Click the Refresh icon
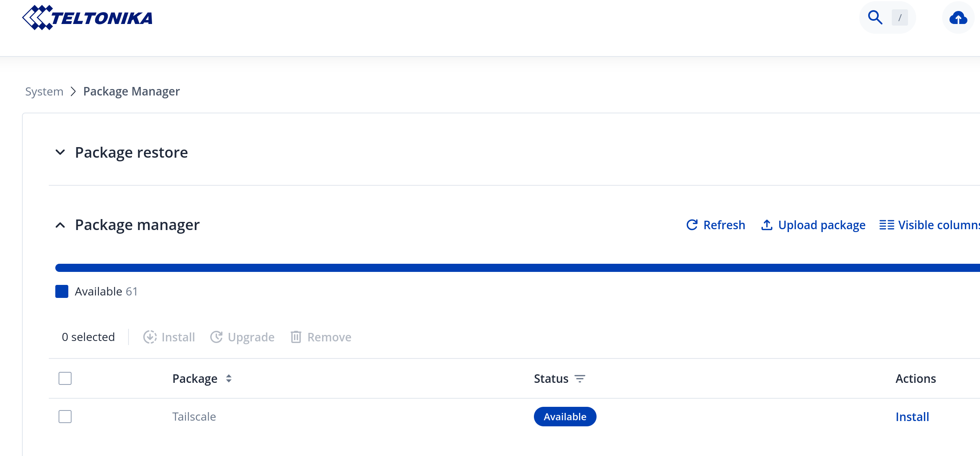 tap(692, 225)
